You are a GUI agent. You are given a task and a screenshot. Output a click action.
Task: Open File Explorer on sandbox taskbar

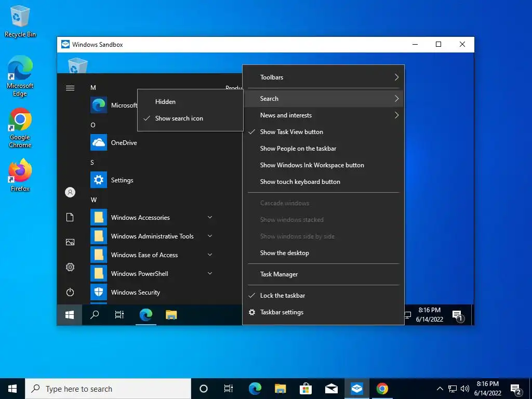click(171, 315)
